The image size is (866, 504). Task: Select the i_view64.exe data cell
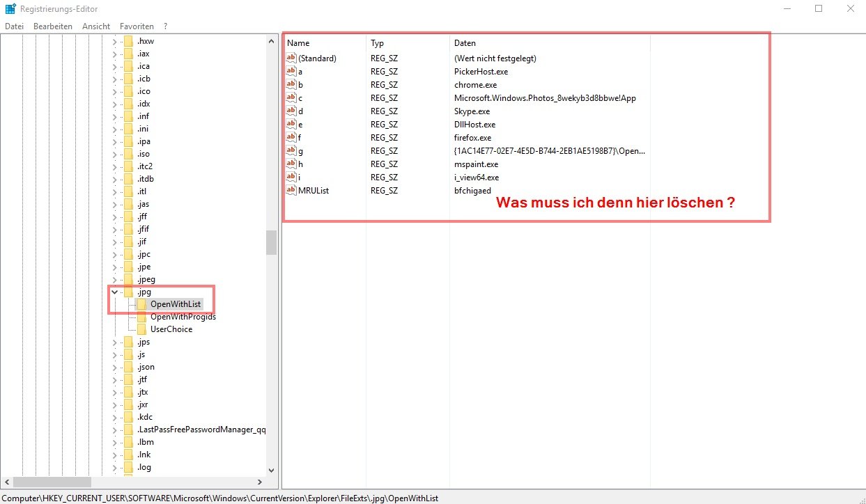pyautogui.click(x=477, y=178)
